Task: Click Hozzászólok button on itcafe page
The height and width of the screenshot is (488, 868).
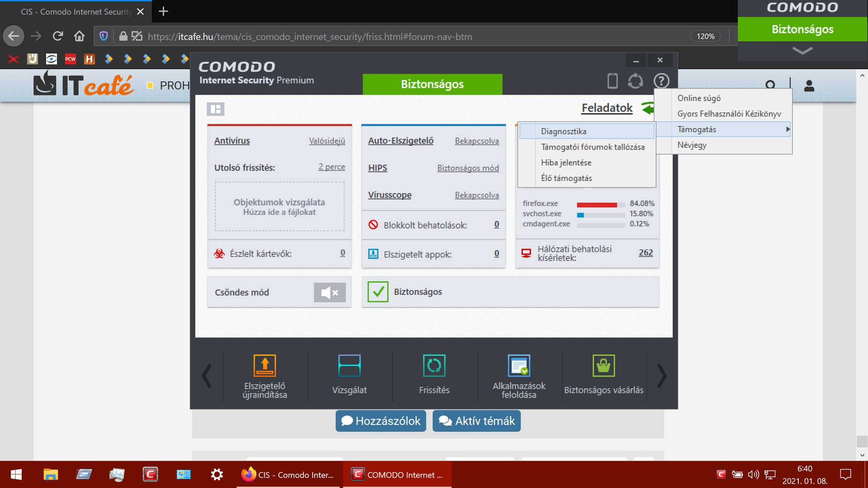Action: coord(381,421)
